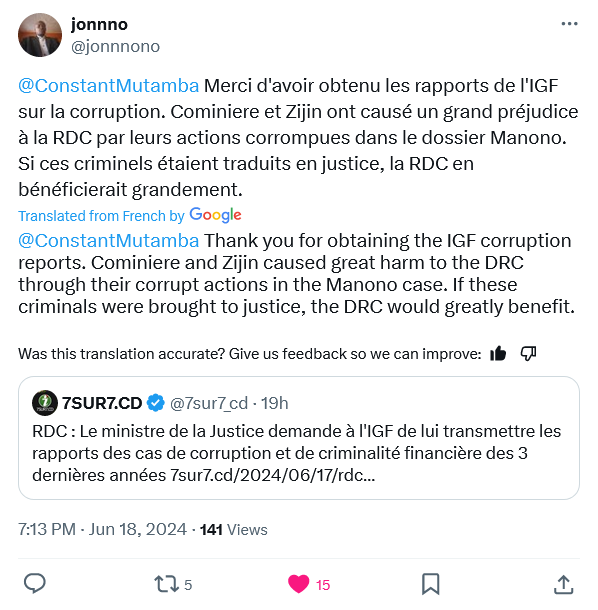
Task: Rate the translation with thumbs up
Action: pyautogui.click(x=498, y=354)
